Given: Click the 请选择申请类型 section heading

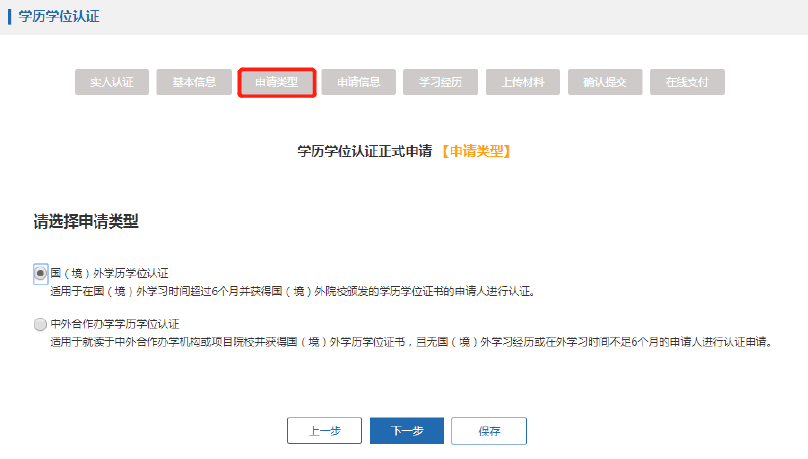Looking at the screenshot, I should 86,221.
